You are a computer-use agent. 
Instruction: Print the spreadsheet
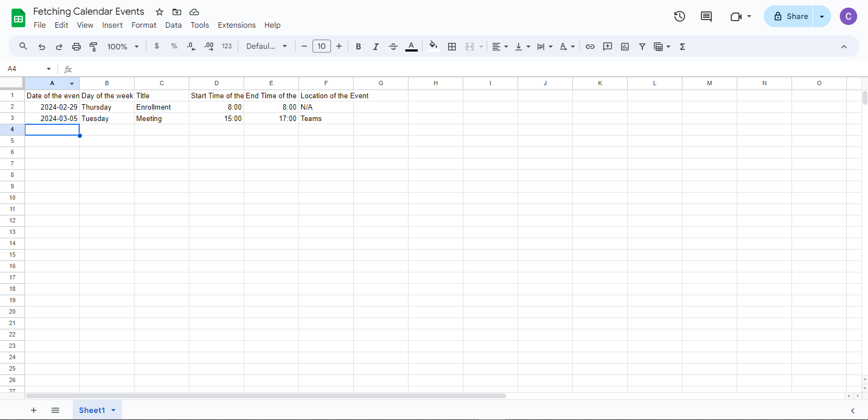[76, 47]
